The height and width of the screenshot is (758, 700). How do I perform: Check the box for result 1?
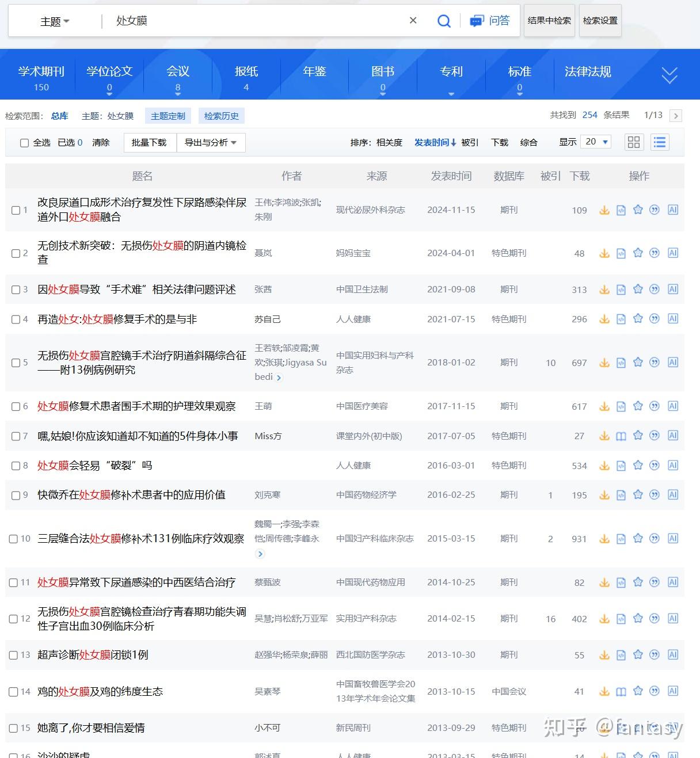(x=16, y=210)
